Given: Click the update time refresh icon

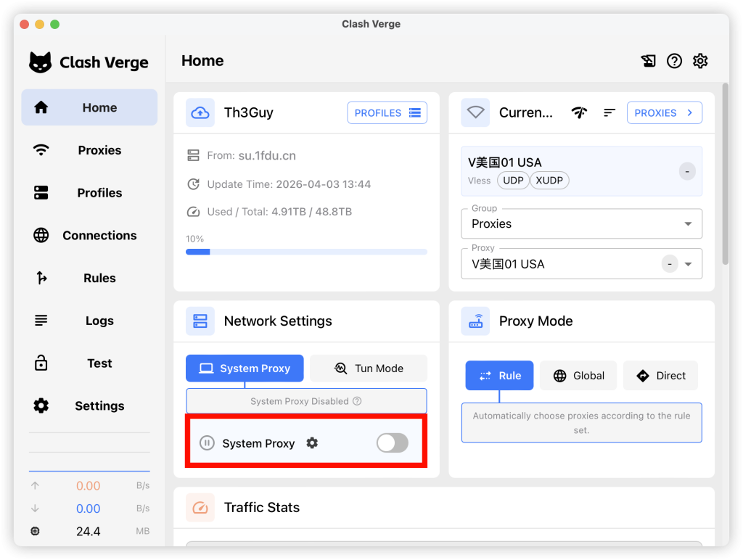Looking at the screenshot, I should [193, 184].
